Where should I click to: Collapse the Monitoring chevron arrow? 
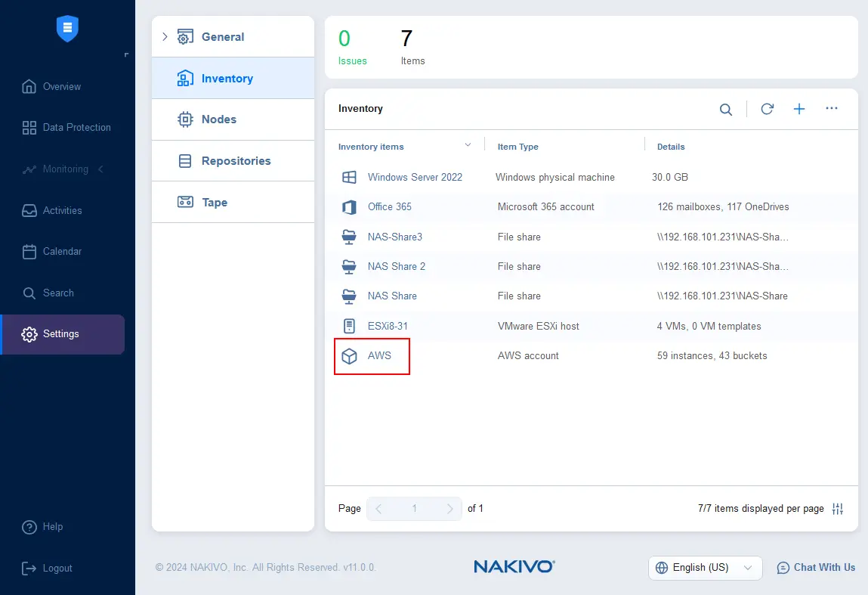100,169
